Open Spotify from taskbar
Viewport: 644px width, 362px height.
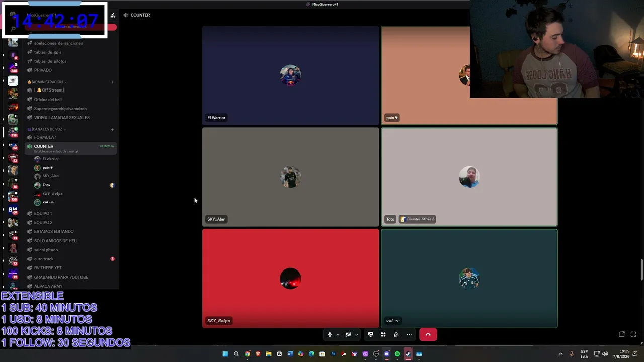coord(397,354)
